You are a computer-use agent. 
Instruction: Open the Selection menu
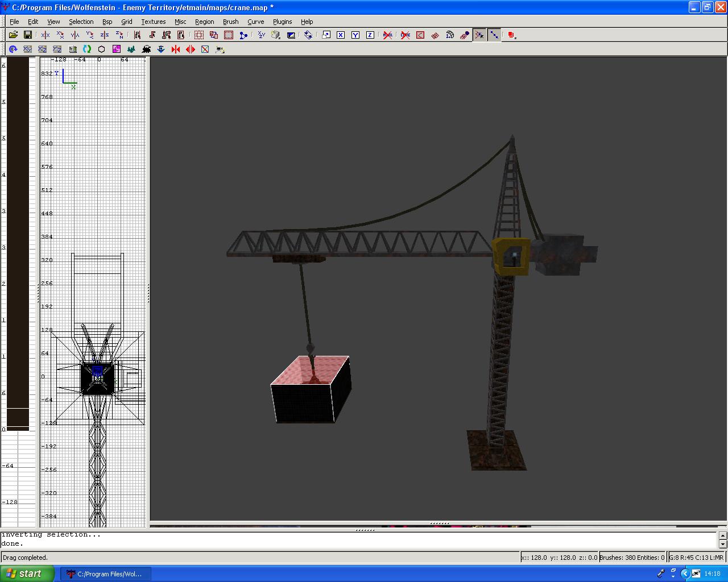[x=81, y=22]
